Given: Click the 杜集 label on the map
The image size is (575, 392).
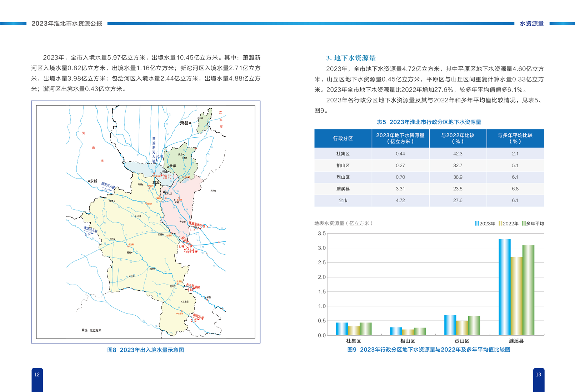Looking at the screenshot, I should pos(173,166).
